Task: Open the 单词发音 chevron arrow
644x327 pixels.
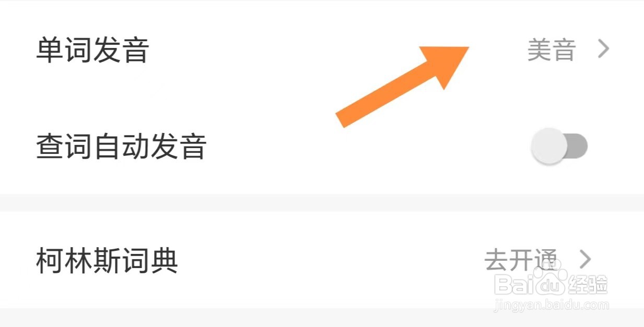Action: (603, 50)
